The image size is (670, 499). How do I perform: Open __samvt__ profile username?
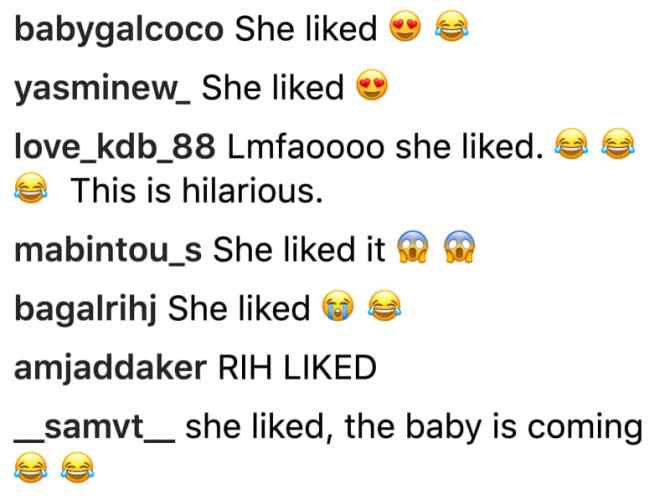coord(94,427)
